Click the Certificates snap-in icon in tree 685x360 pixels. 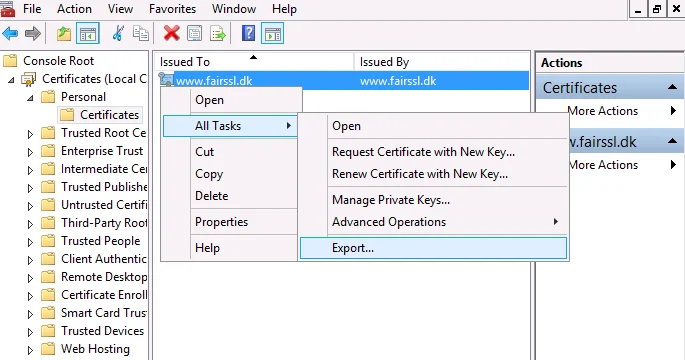[29, 79]
